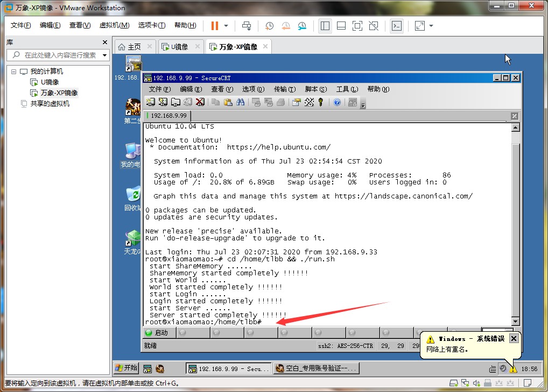Toggle the thumbnail bar view in VMware

[341, 26]
